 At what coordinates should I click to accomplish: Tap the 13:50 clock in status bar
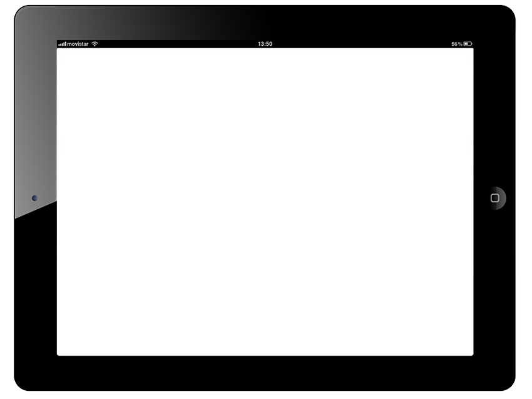tap(265, 44)
